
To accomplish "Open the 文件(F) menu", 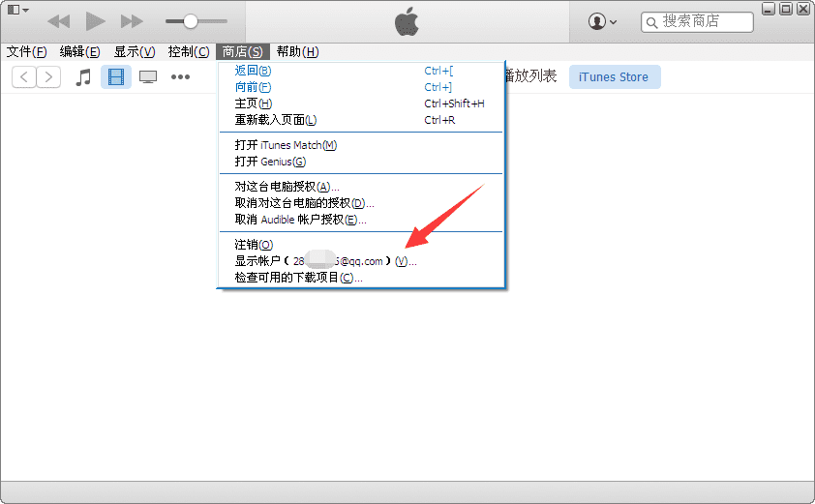I will point(26,52).
